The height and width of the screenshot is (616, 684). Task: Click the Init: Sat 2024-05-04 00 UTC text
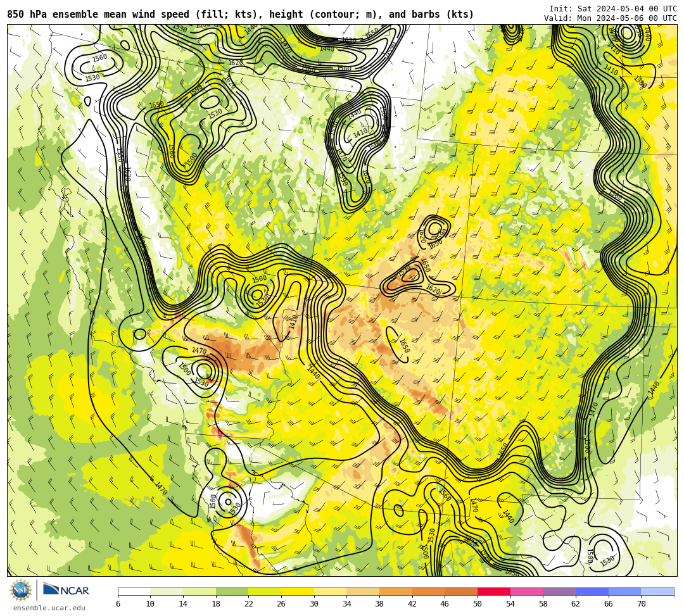tap(613, 8)
